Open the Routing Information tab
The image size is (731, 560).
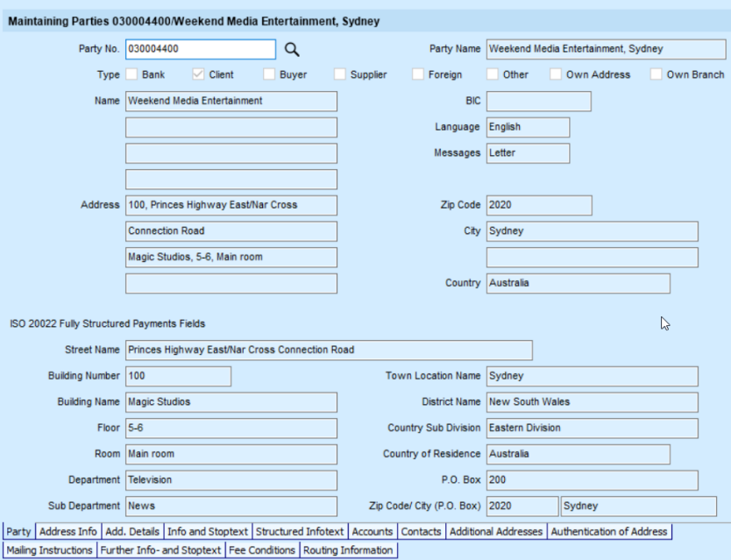(x=348, y=550)
